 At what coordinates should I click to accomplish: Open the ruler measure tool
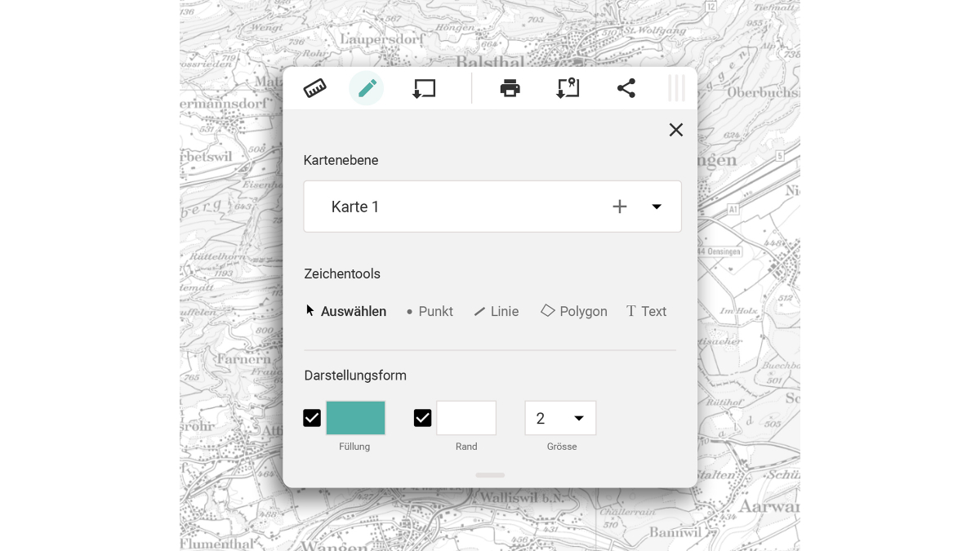click(x=314, y=88)
